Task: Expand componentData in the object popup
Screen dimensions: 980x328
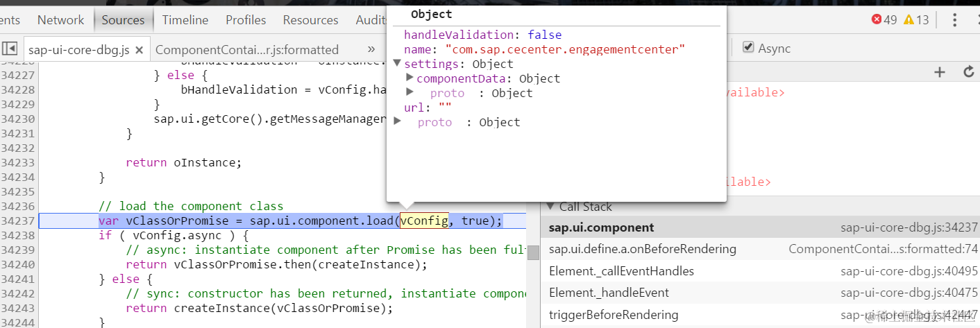Action: [x=409, y=78]
